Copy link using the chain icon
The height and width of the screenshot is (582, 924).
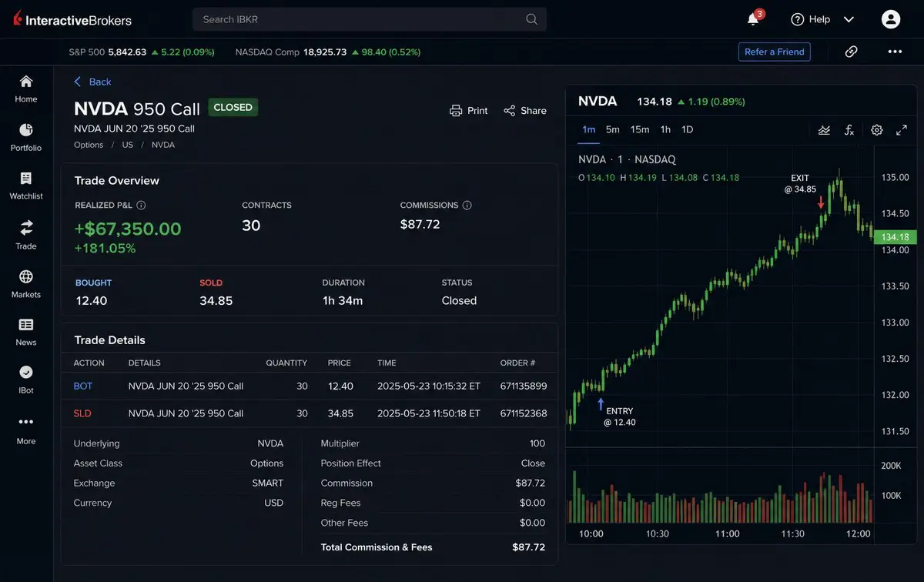[852, 52]
